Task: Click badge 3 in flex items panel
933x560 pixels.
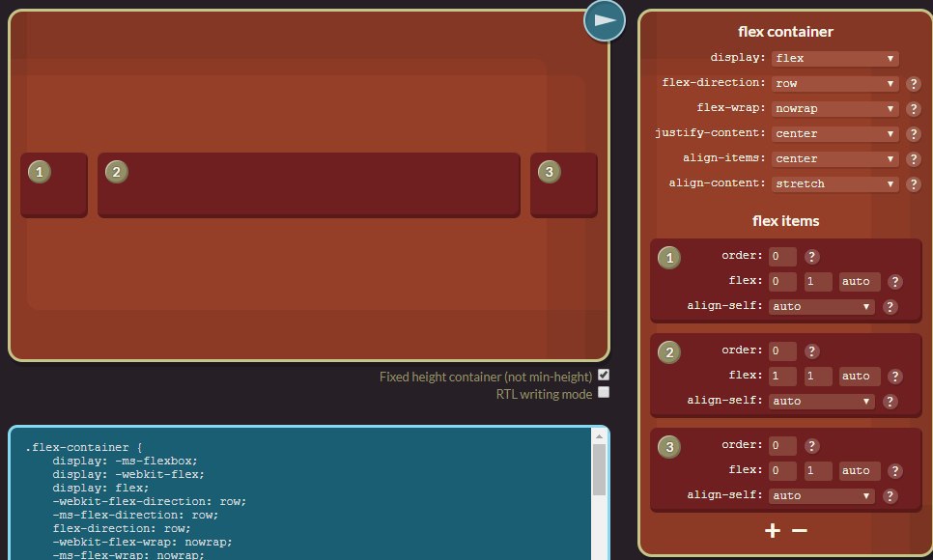Action: click(669, 447)
